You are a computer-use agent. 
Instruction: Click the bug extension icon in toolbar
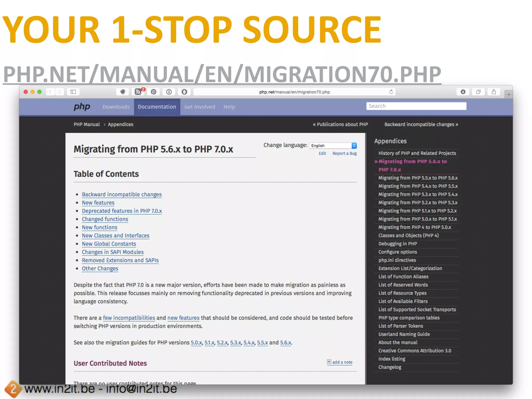point(123,92)
